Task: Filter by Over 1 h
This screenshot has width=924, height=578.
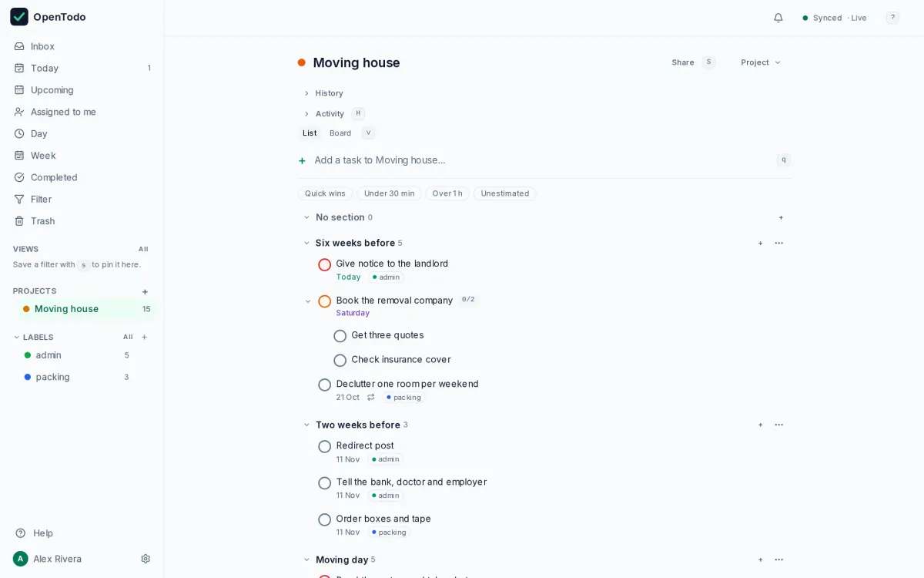Action: (x=447, y=193)
